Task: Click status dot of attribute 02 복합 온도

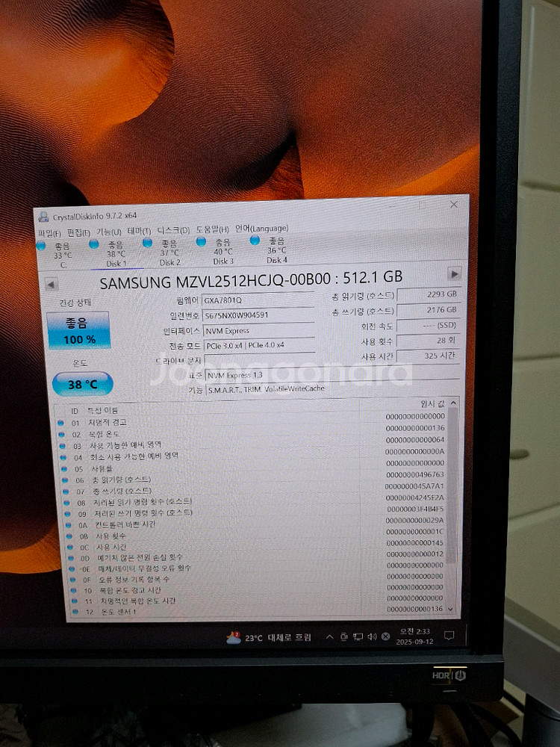Action: click(x=61, y=435)
